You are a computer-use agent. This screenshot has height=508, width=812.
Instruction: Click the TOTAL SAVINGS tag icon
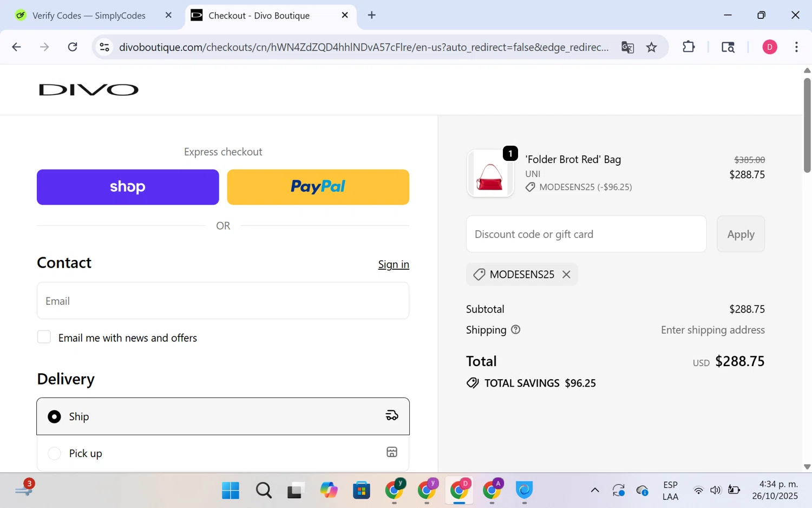(473, 383)
